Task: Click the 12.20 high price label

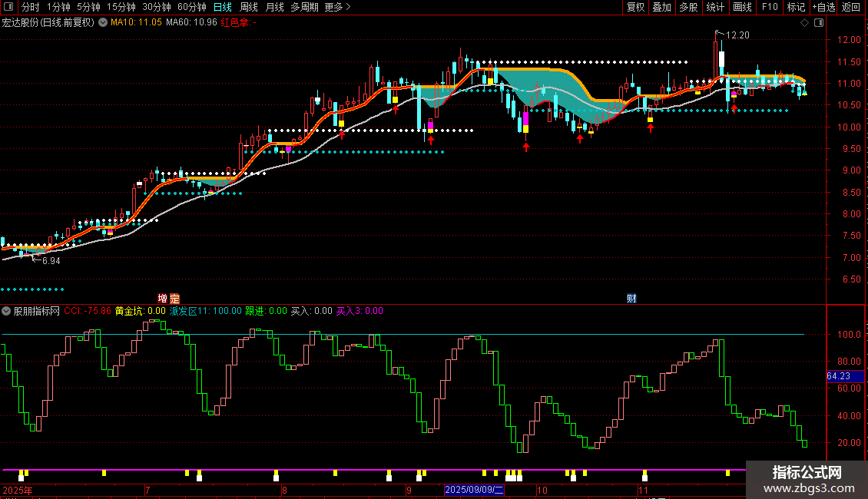Action: click(737, 35)
